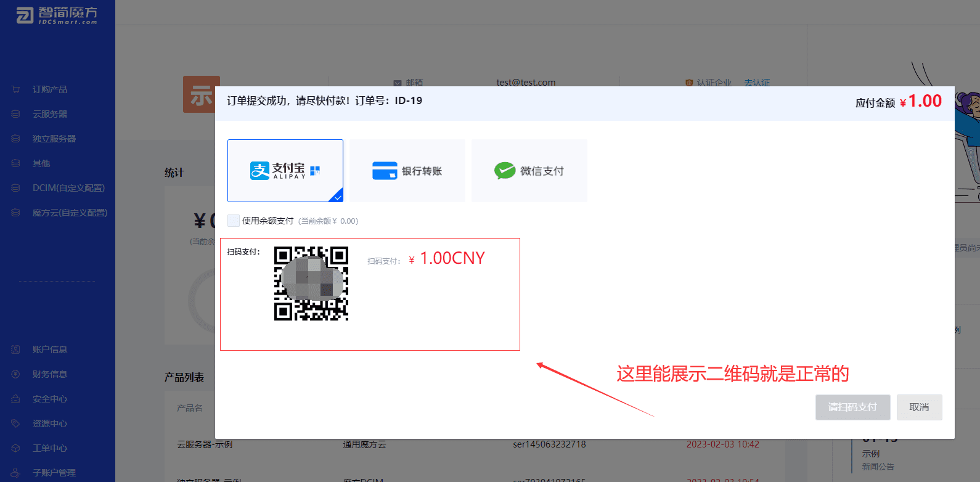Click the shield icon beside 认证企业
This screenshot has width=980, height=482.
(689, 83)
